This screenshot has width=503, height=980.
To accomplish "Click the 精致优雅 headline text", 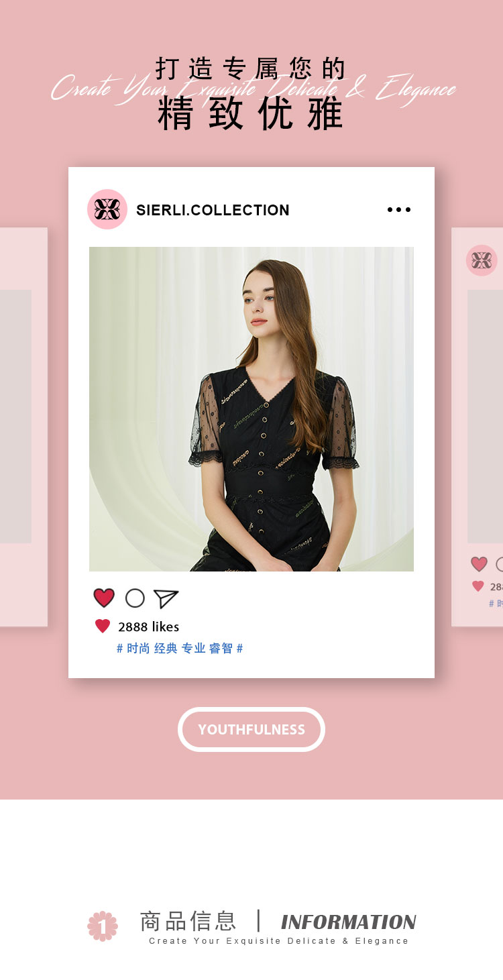I will pyautogui.click(x=251, y=113).
